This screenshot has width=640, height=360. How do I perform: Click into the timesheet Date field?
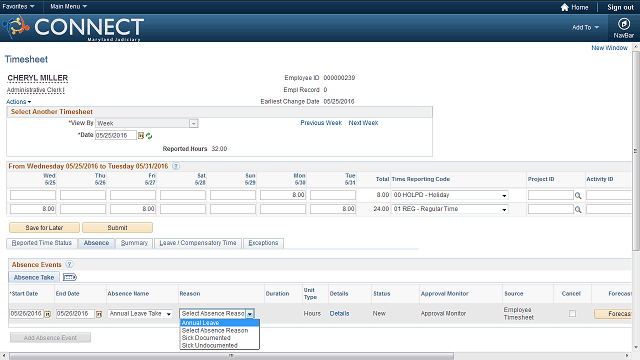click(x=116, y=136)
